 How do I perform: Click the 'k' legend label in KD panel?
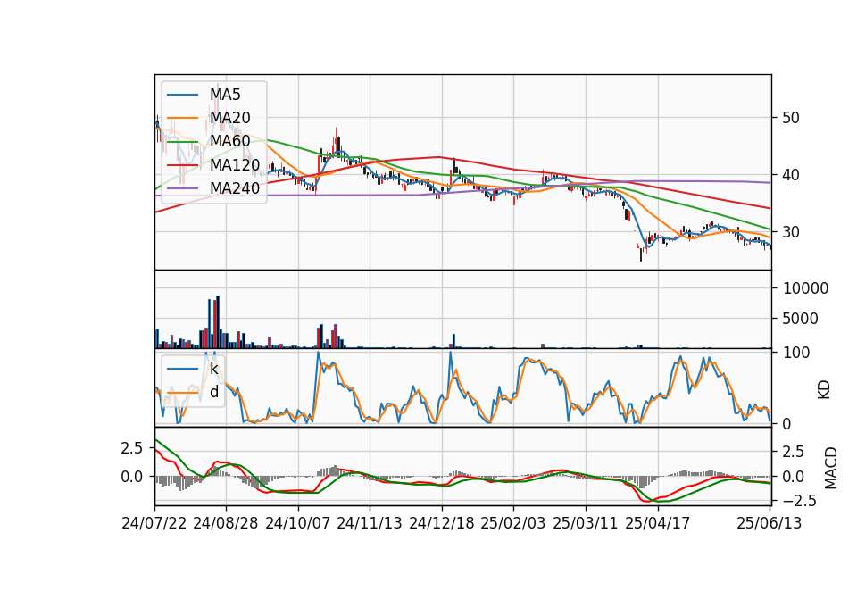(213, 369)
